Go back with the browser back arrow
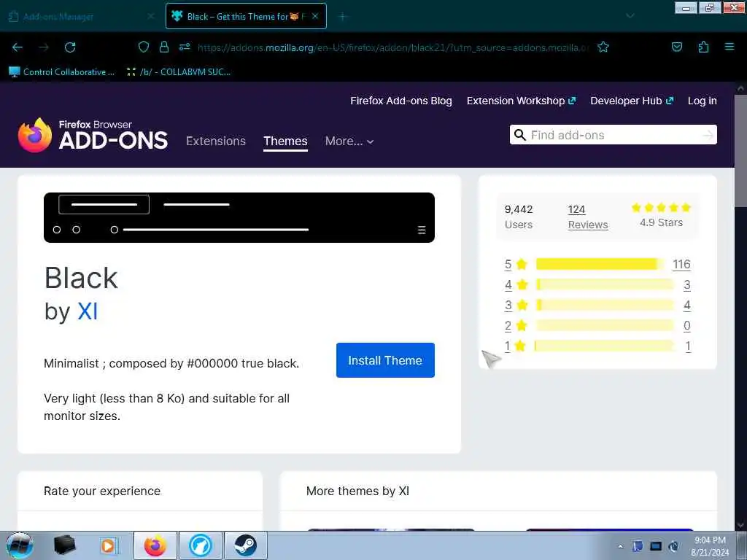This screenshot has width=747, height=560. [x=18, y=47]
